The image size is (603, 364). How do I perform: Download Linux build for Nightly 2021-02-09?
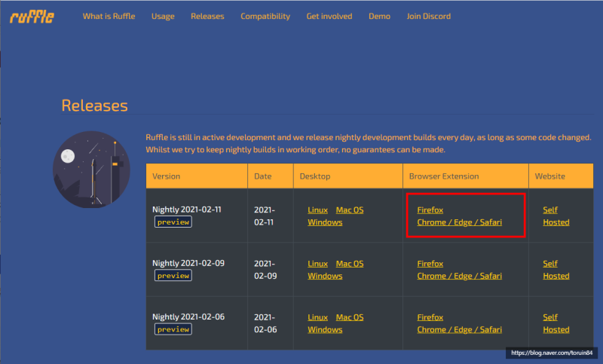point(317,264)
